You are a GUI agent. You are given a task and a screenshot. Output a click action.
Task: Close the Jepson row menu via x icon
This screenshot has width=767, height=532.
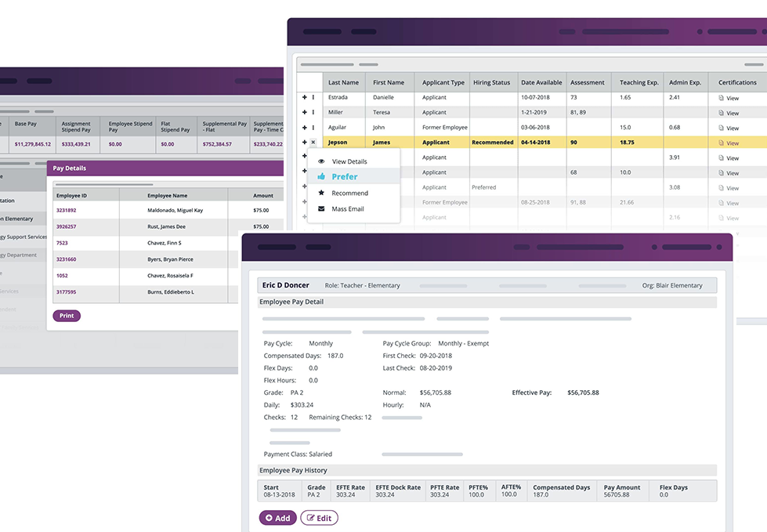point(313,143)
